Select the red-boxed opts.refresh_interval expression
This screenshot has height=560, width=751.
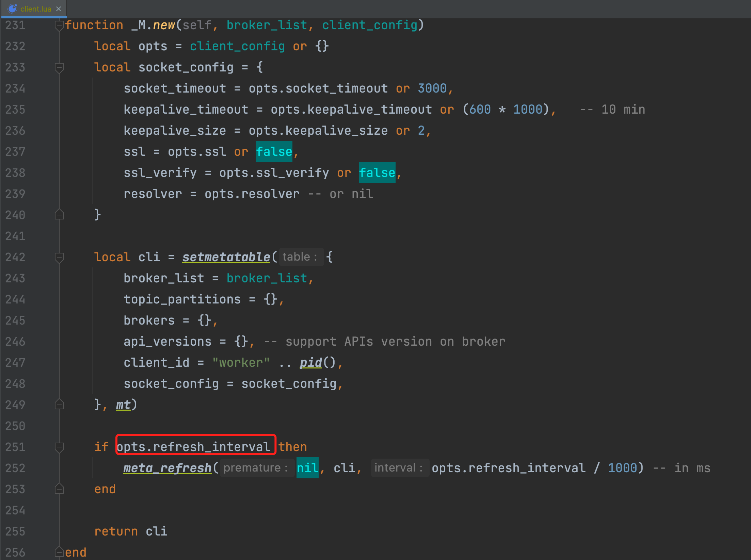pos(196,446)
